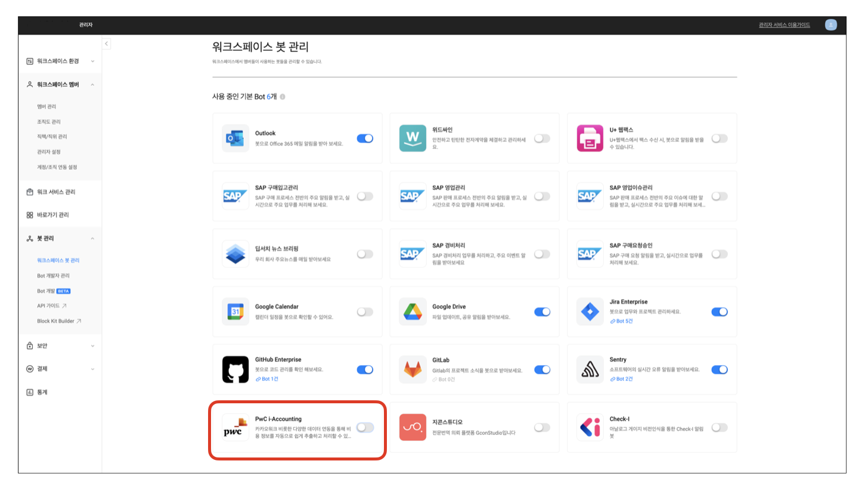This screenshot has width=868, height=498.
Task: Open 멤버 관리 in the sidebar
Action: 46,107
